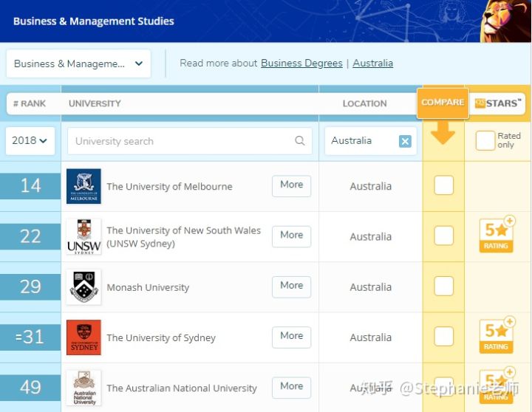532x412 pixels.
Task: Click University of Sydney 5 star rating badge
Action: pyautogui.click(x=497, y=335)
